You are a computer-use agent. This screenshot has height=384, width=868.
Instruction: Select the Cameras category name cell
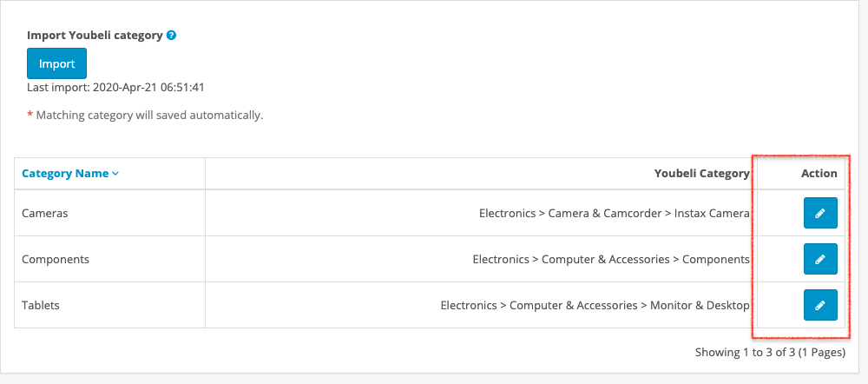point(45,214)
